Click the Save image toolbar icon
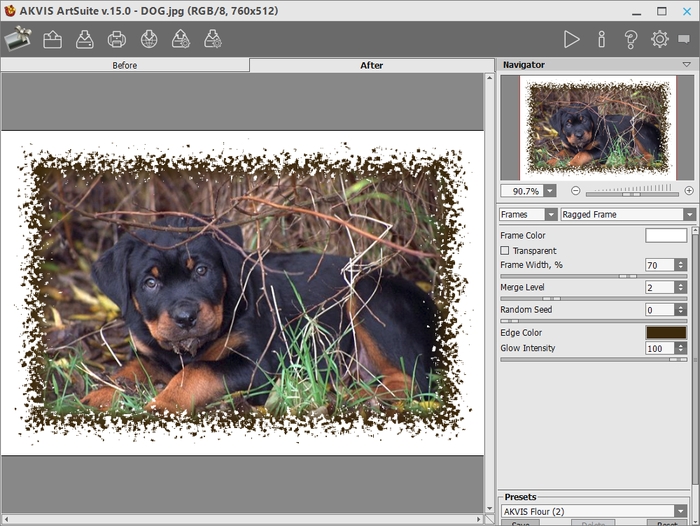Screen dimensions: 700x526 (84, 40)
